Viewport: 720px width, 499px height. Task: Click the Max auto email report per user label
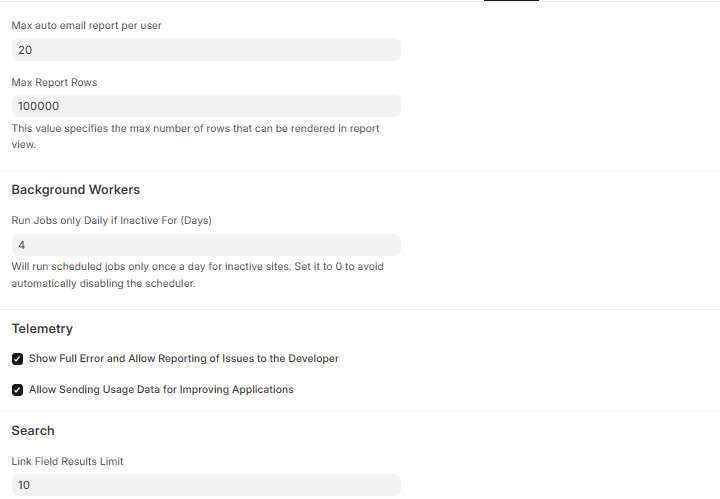coord(86,25)
